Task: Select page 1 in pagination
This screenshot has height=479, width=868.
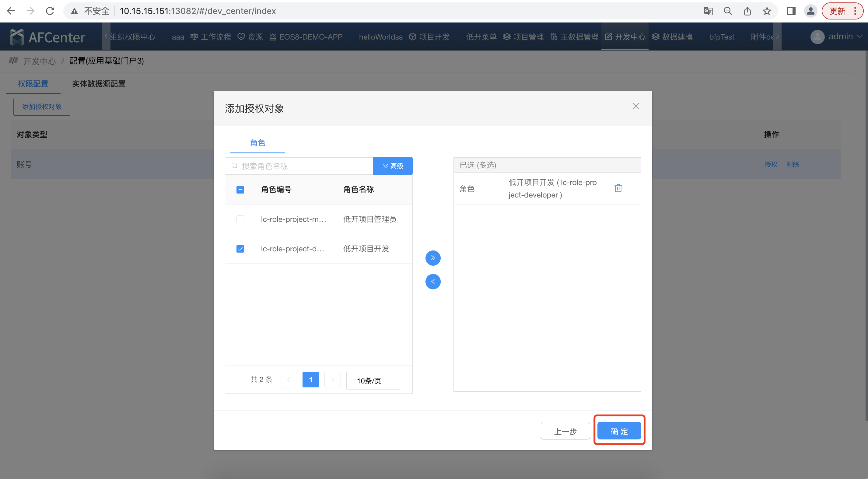Action: pyautogui.click(x=310, y=379)
